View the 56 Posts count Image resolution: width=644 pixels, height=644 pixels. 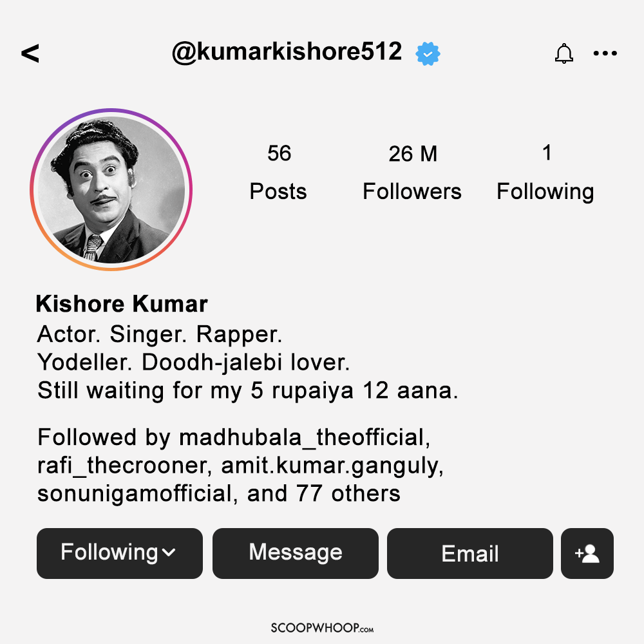[278, 172]
